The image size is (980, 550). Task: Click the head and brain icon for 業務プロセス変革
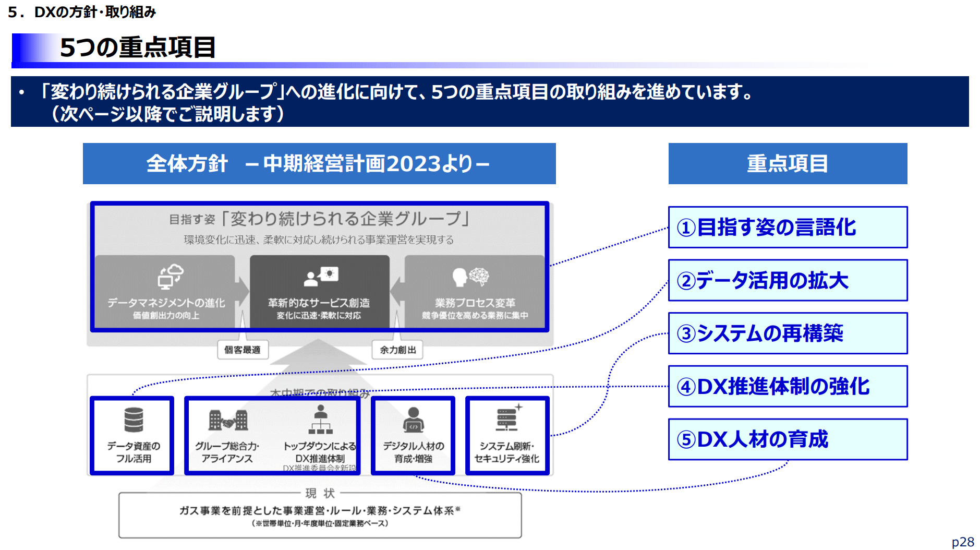point(471,277)
